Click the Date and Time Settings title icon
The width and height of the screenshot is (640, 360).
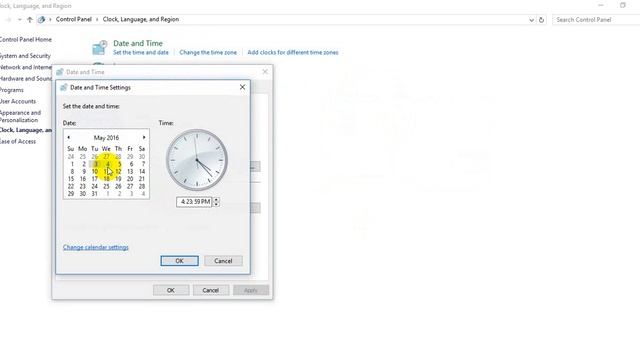click(x=64, y=87)
